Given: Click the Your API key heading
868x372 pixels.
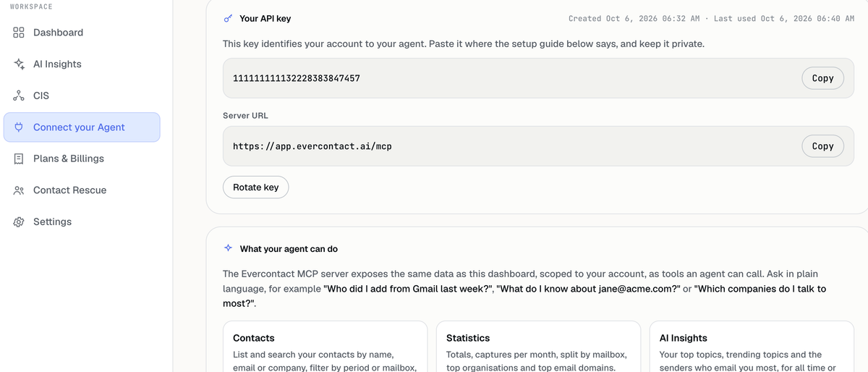Looking at the screenshot, I should click(x=265, y=19).
